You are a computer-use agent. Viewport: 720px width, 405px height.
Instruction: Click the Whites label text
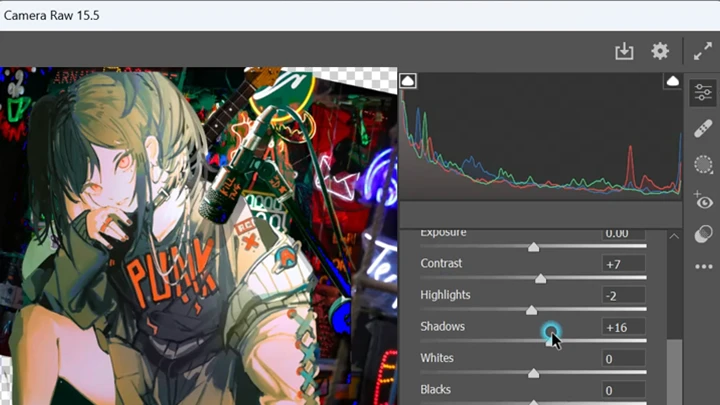click(x=437, y=358)
